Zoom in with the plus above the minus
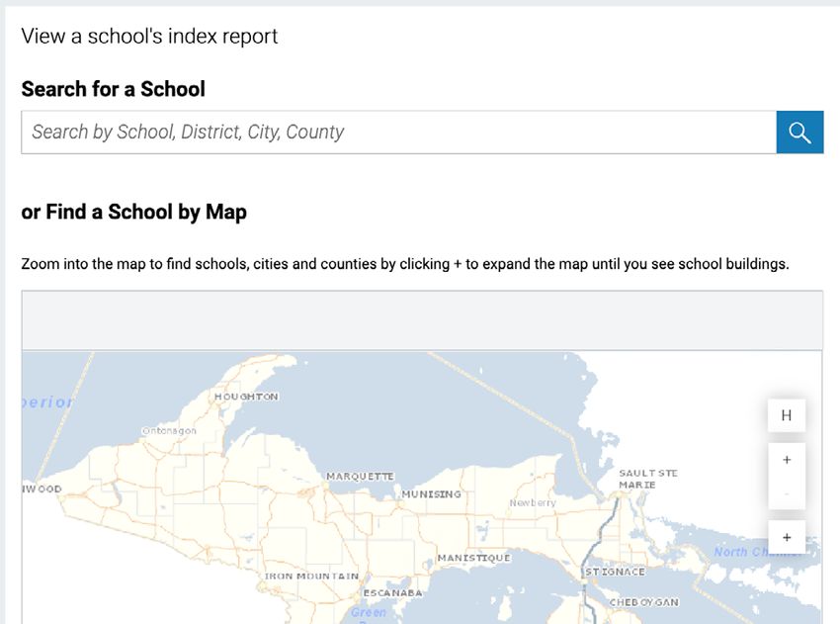Viewport: 840px width, 624px height. coord(787,460)
